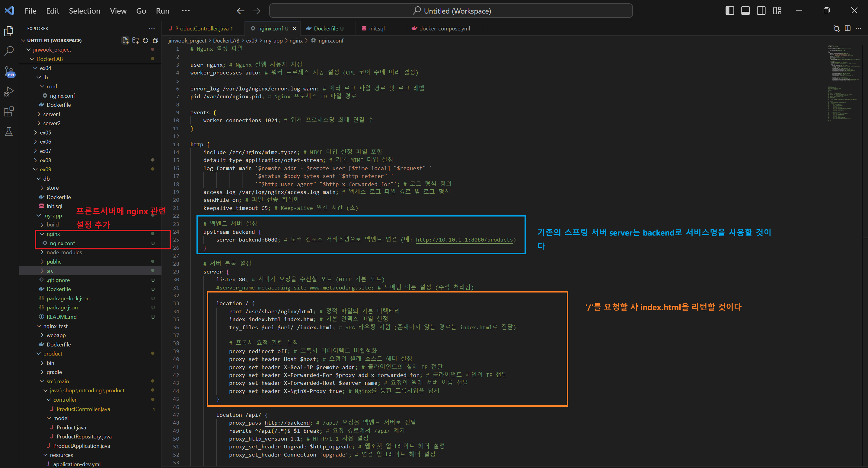
Task: Open Source Control view with 619 badge
Action: [9, 71]
